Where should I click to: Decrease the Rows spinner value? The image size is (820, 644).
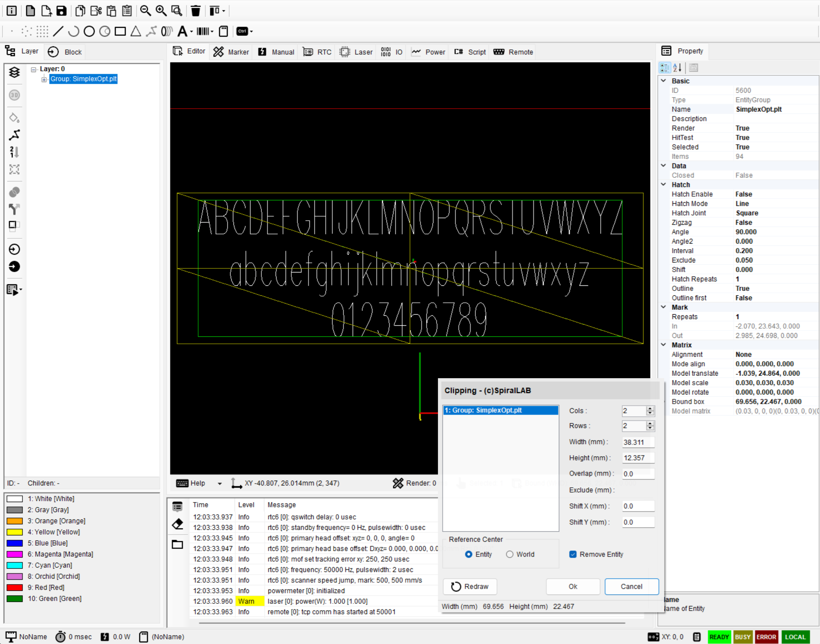point(650,428)
